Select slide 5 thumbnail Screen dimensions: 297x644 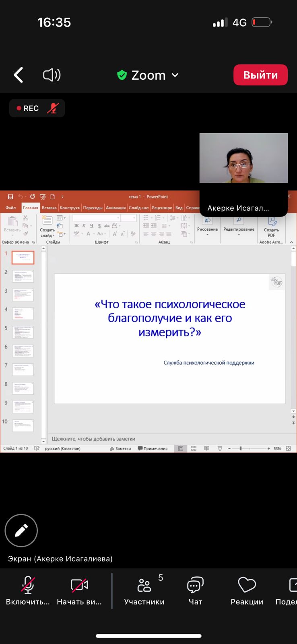click(x=23, y=332)
